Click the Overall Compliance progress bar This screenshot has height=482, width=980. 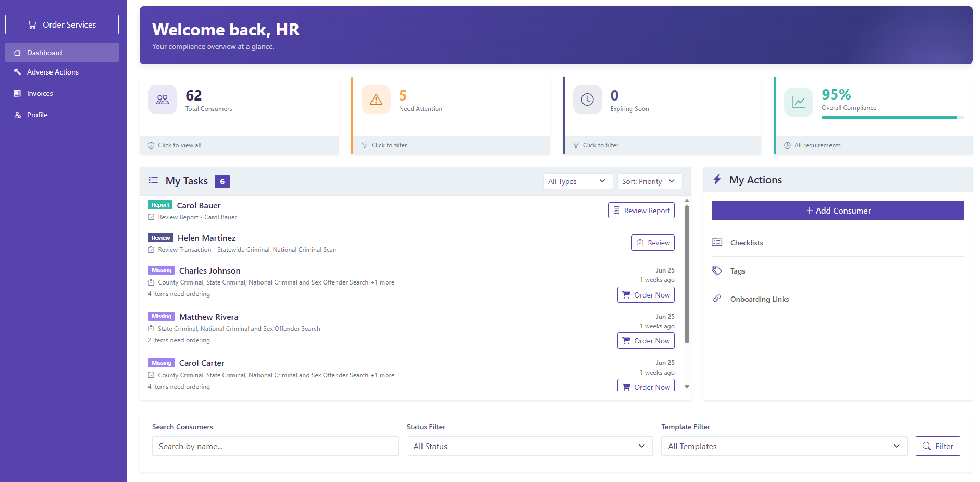[893, 118]
